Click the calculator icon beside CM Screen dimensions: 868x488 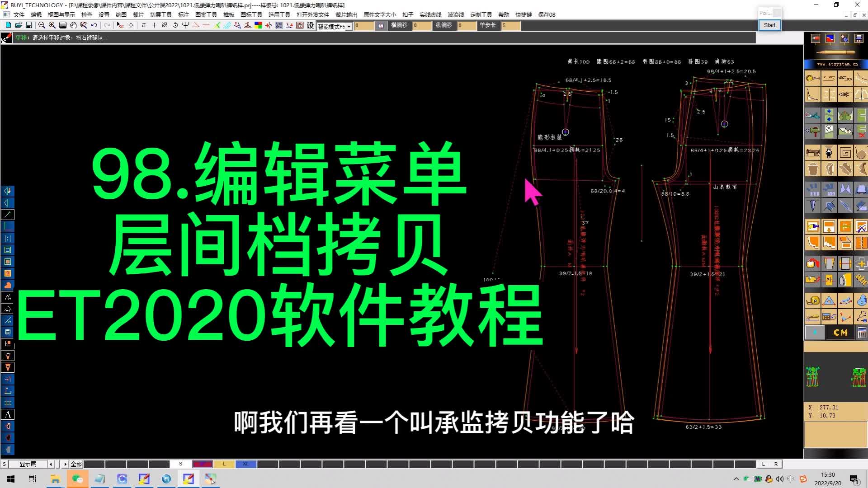coord(862,333)
